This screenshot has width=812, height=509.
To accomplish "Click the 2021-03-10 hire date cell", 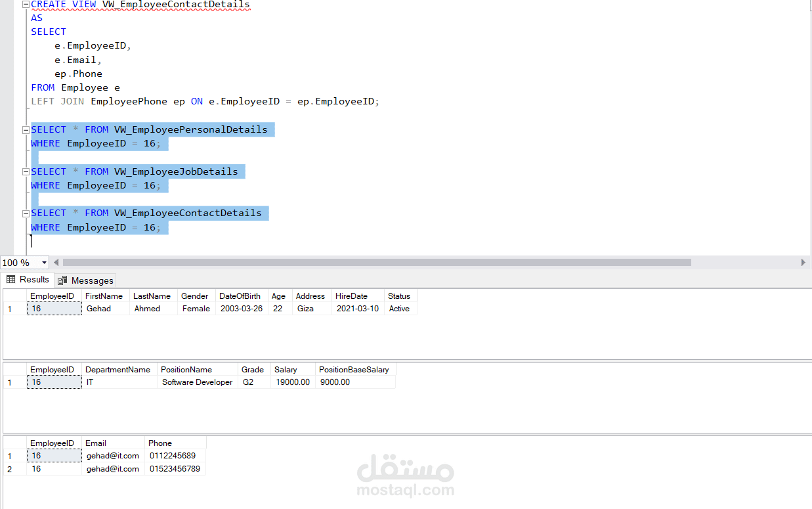I will click(358, 309).
